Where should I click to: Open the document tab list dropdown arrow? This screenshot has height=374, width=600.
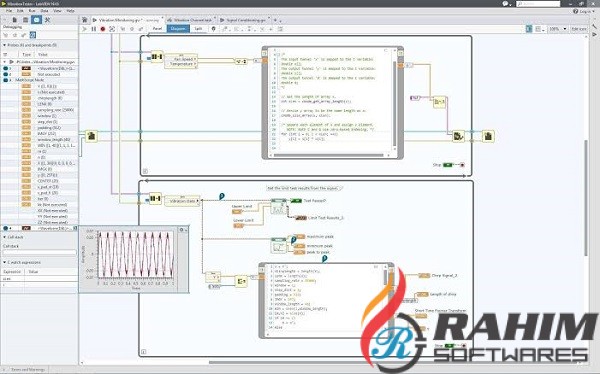tap(280, 20)
